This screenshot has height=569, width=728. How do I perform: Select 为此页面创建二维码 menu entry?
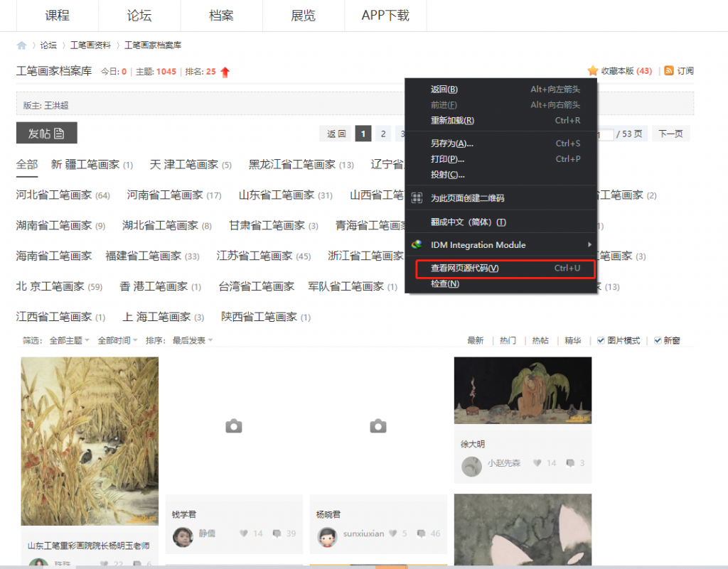tap(500, 198)
